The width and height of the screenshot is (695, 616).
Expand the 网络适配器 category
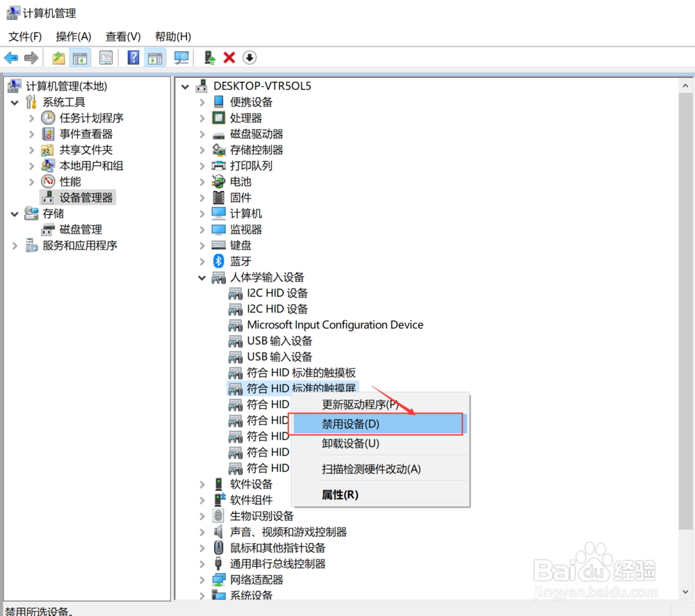pyautogui.click(x=202, y=579)
